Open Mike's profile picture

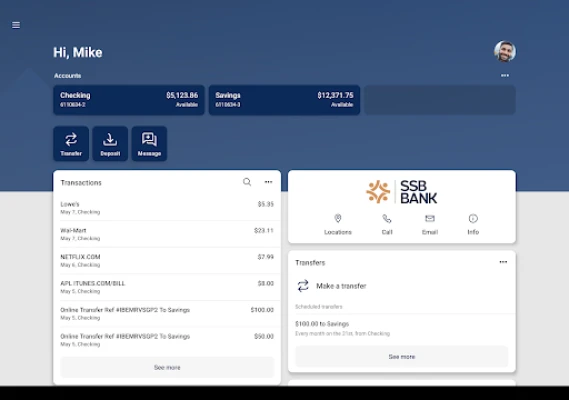point(505,51)
